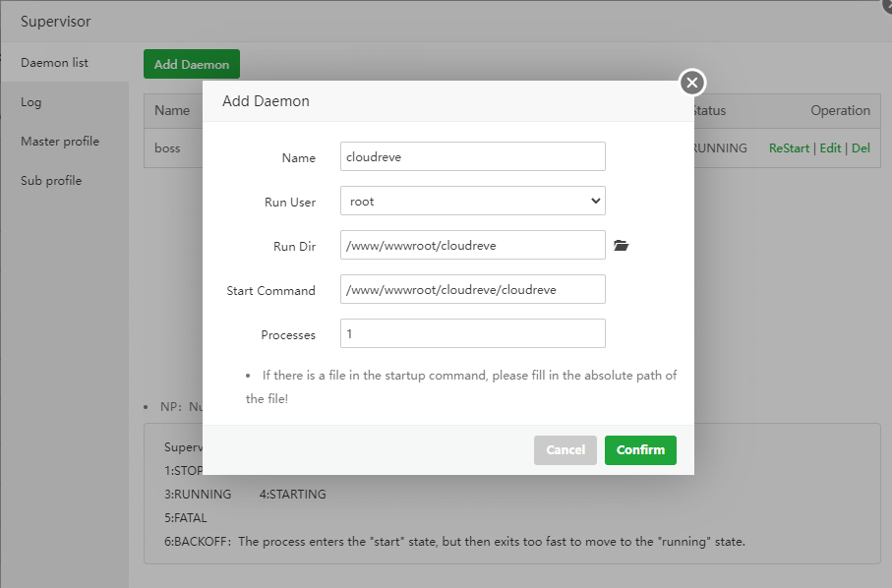Image resolution: width=892 pixels, height=588 pixels.
Task: Open the Log tab
Action: pos(31,102)
